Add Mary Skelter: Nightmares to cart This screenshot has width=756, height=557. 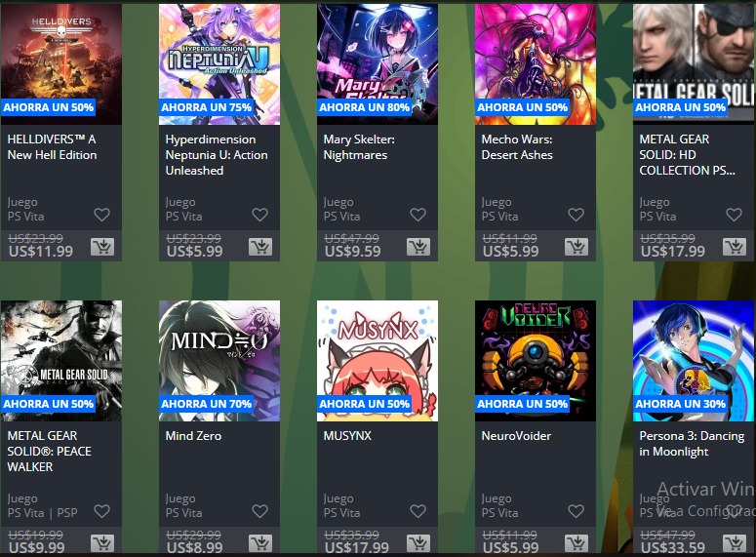418,247
